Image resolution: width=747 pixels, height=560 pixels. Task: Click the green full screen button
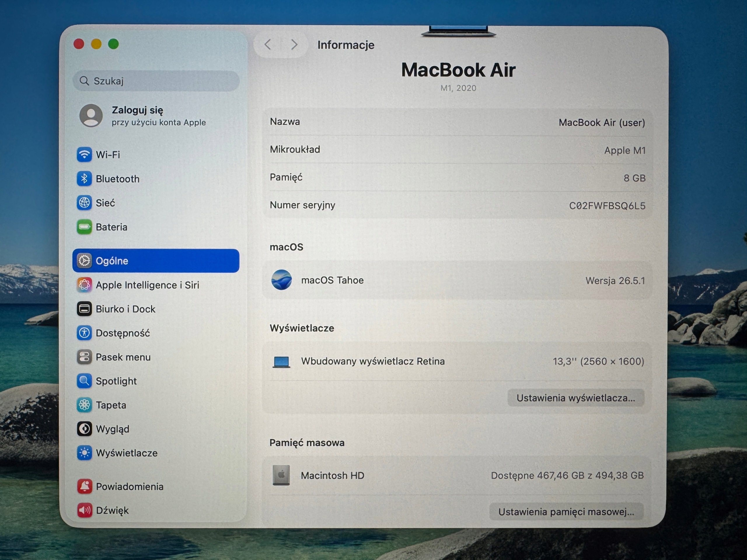pos(114,44)
